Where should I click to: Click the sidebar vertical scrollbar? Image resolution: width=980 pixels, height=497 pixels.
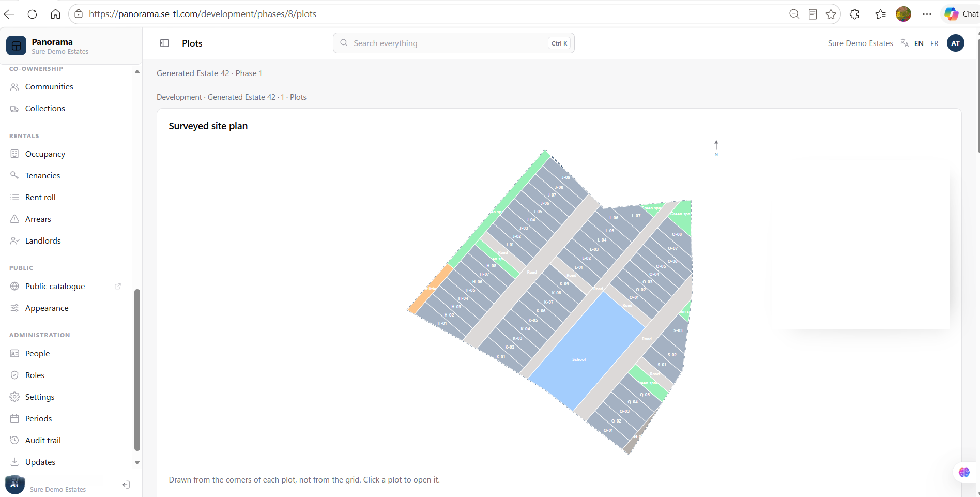[x=137, y=370]
